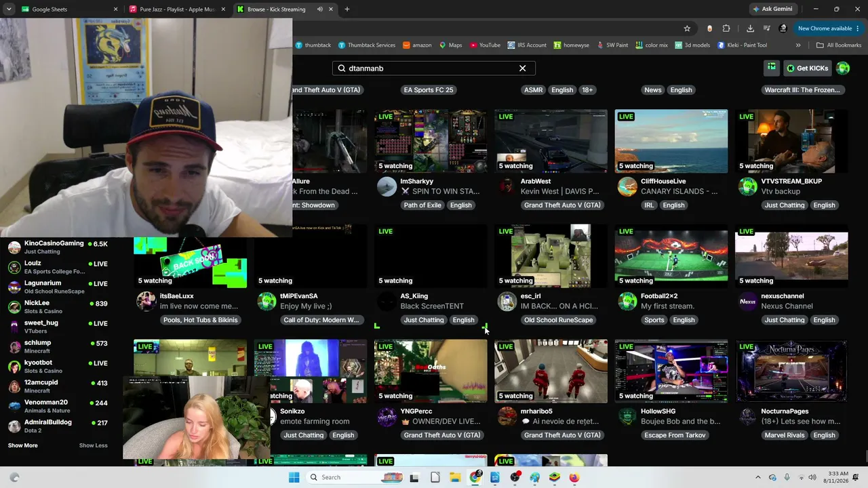Click the Get KICKs button

tap(808, 68)
